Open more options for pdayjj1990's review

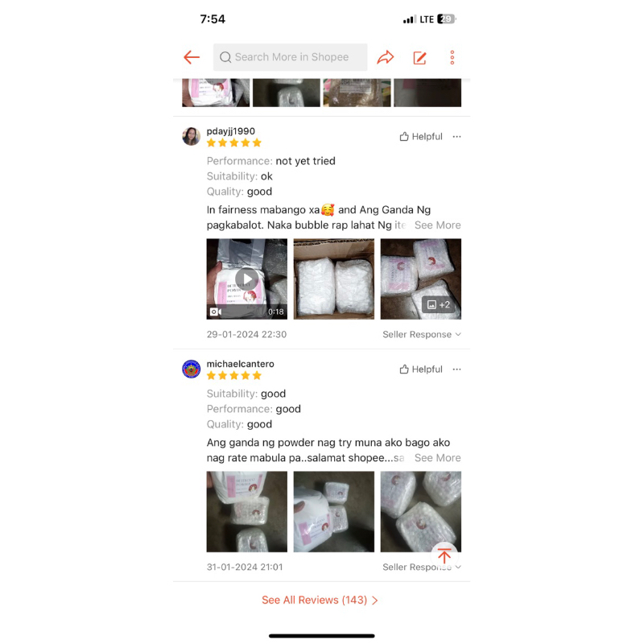click(x=456, y=136)
